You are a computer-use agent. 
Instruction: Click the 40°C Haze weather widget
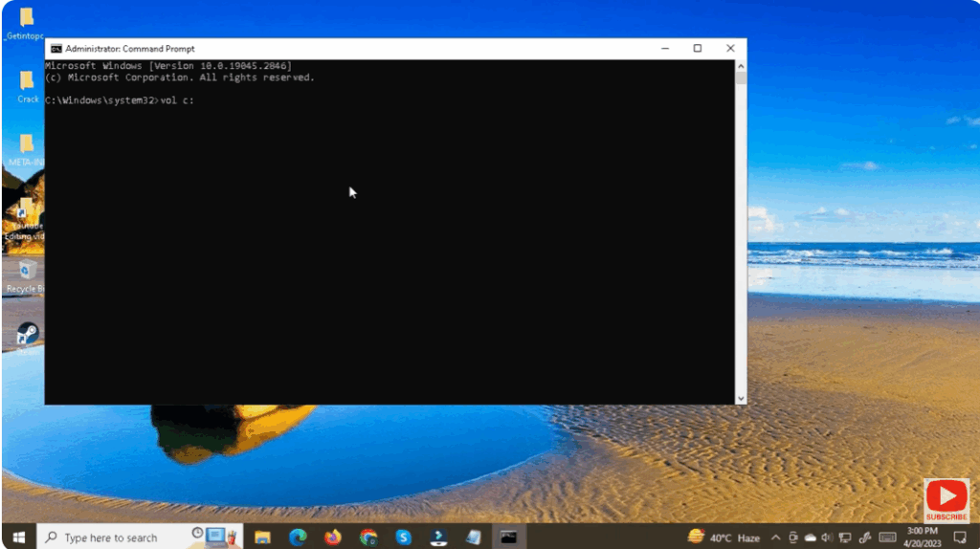click(724, 538)
